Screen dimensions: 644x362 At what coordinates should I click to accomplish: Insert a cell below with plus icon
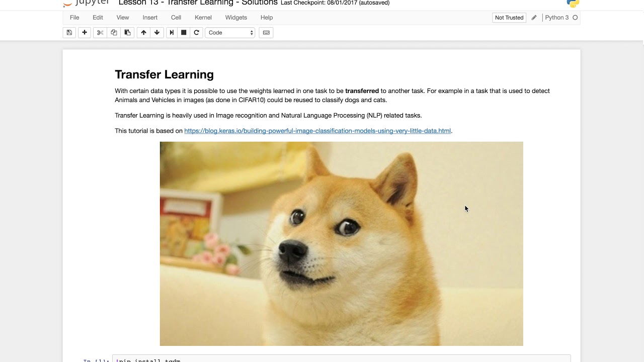pos(85,33)
